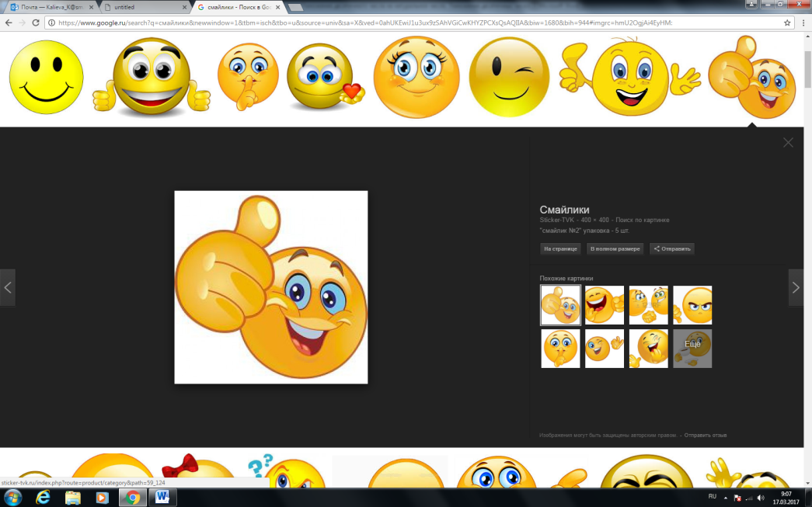Show hidden tray icons arrow
This screenshot has height=507, width=812.
[x=726, y=498]
